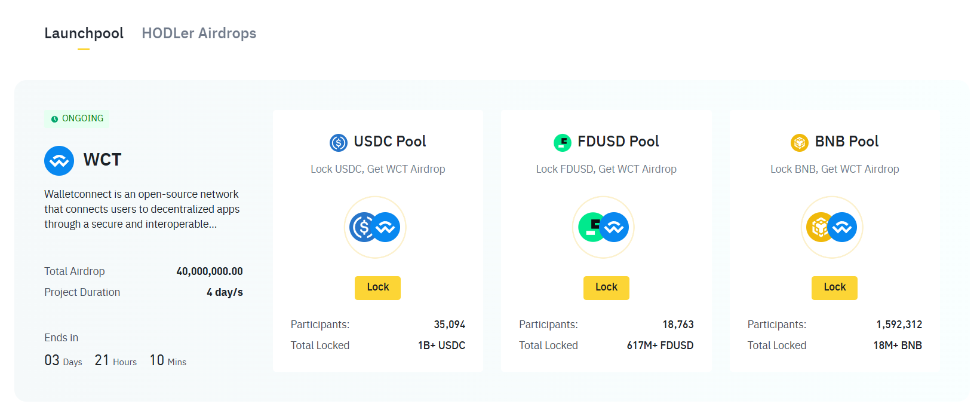Click the FDUSD icon beside FDUSD Pool title
980x416 pixels.
pos(563,142)
